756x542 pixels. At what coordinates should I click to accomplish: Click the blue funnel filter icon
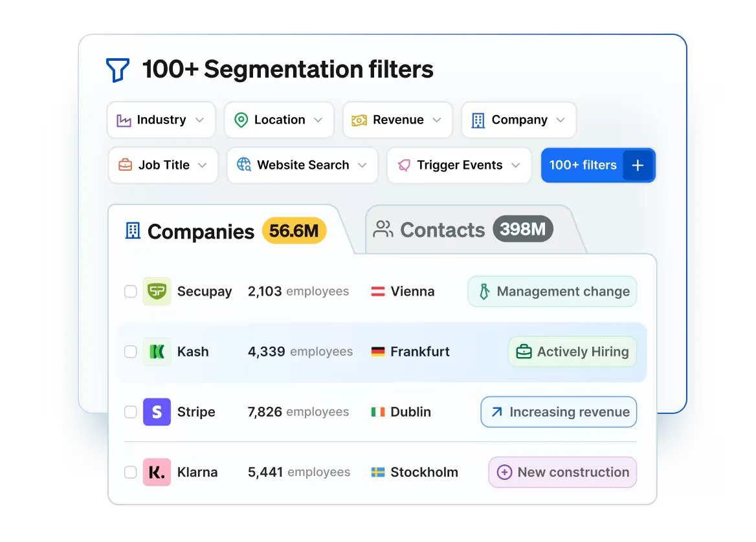(x=118, y=70)
